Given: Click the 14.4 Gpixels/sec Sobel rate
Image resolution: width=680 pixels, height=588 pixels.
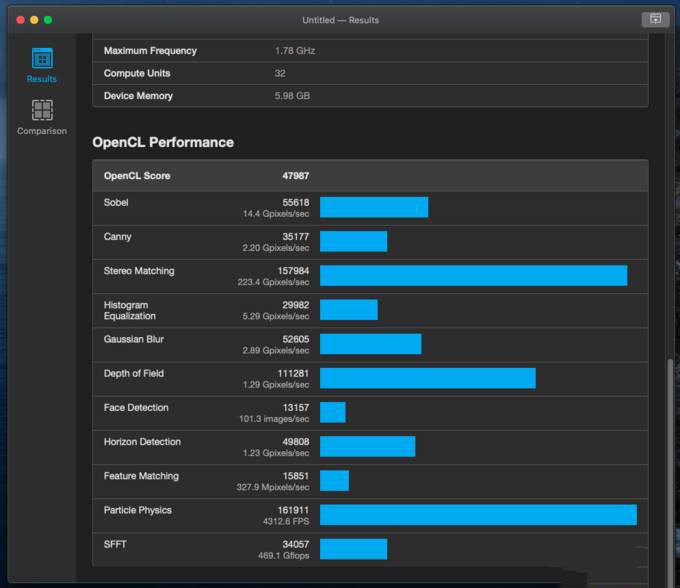Looking at the screenshot, I should [x=276, y=214].
